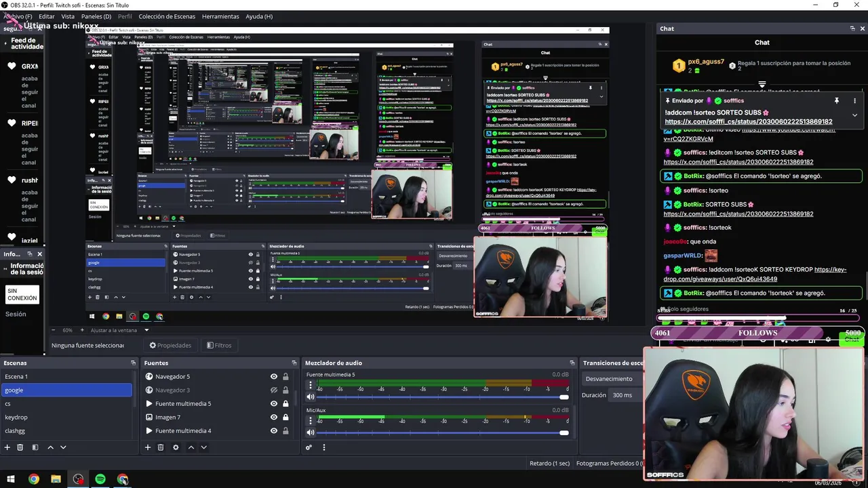Expand the pinned chat message chevron
Viewport: 868px width, 488px height.
click(x=854, y=115)
